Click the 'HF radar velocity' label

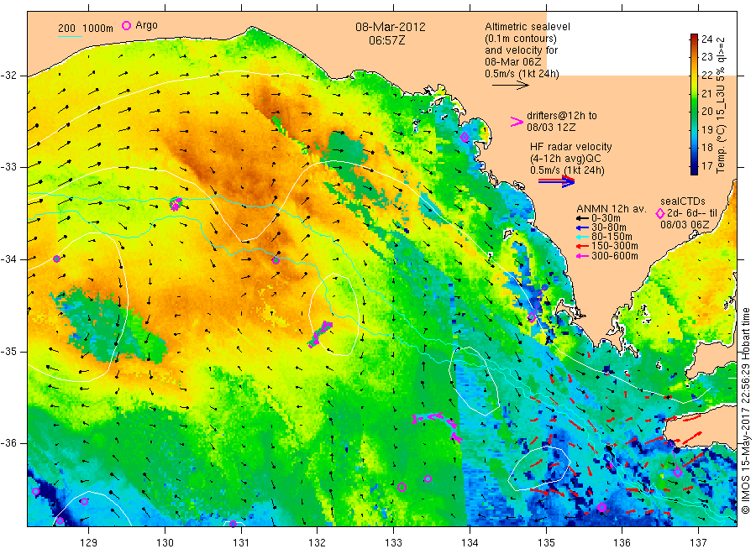[571, 147]
